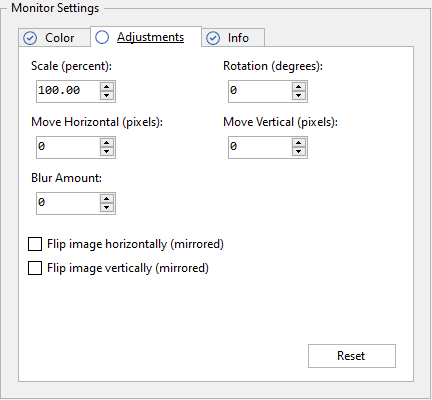Focus the Rotation degrees input field
This screenshot has width=432, height=400.
tap(260, 91)
